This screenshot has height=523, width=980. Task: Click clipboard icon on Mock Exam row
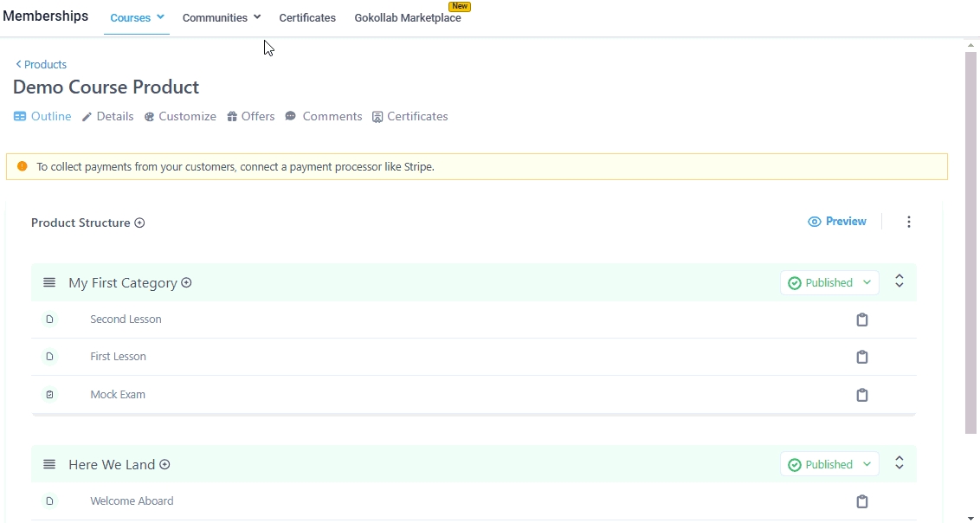(861, 395)
